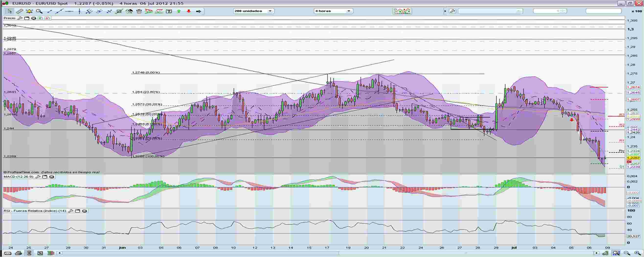Image resolution: width=644 pixels, height=257 pixels.
Task: Delete drawings using the trash icon
Action: tap(139, 11)
